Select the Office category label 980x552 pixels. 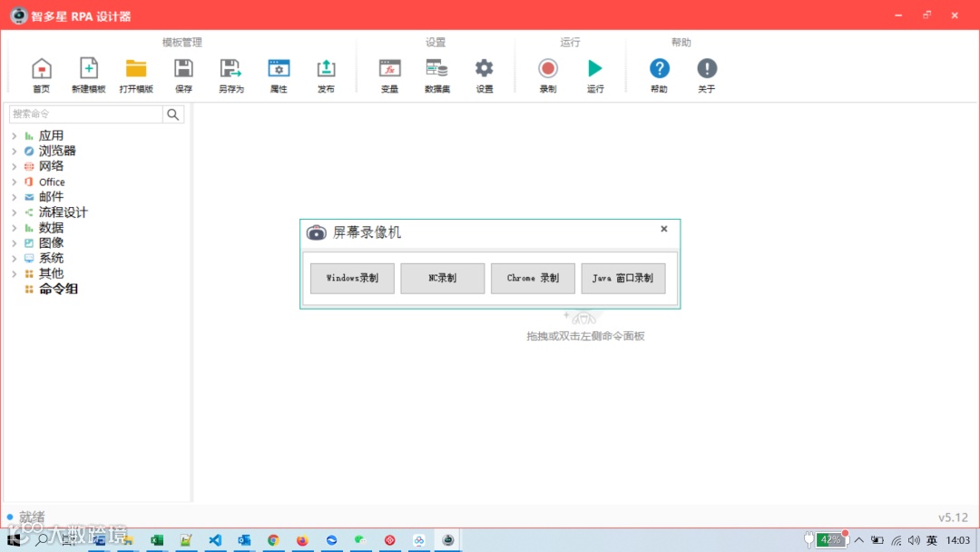pyautogui.click(x=52, y=182)
